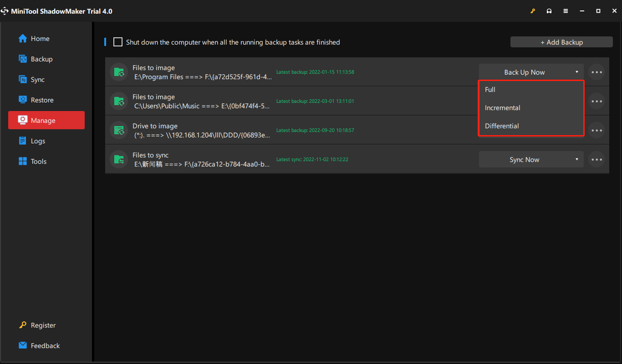The image size is (622, 364).
Task: Go to the Restore page in sidebar
Action: [42, 100]
